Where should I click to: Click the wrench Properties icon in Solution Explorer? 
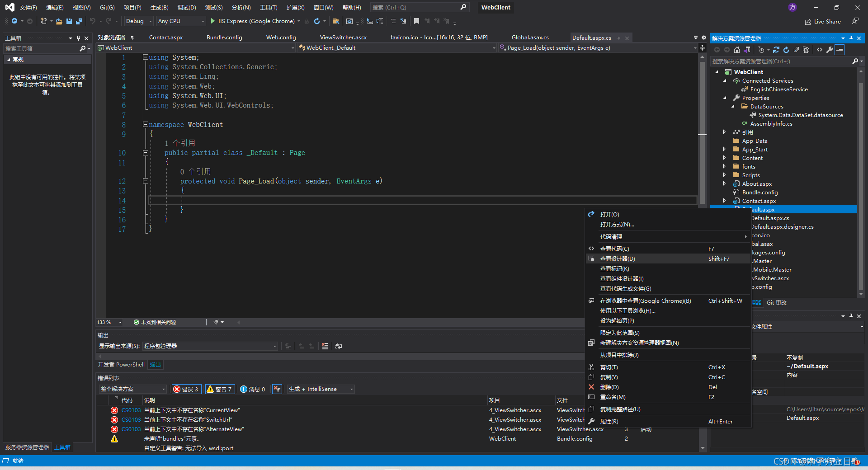[x=830, y=50]
